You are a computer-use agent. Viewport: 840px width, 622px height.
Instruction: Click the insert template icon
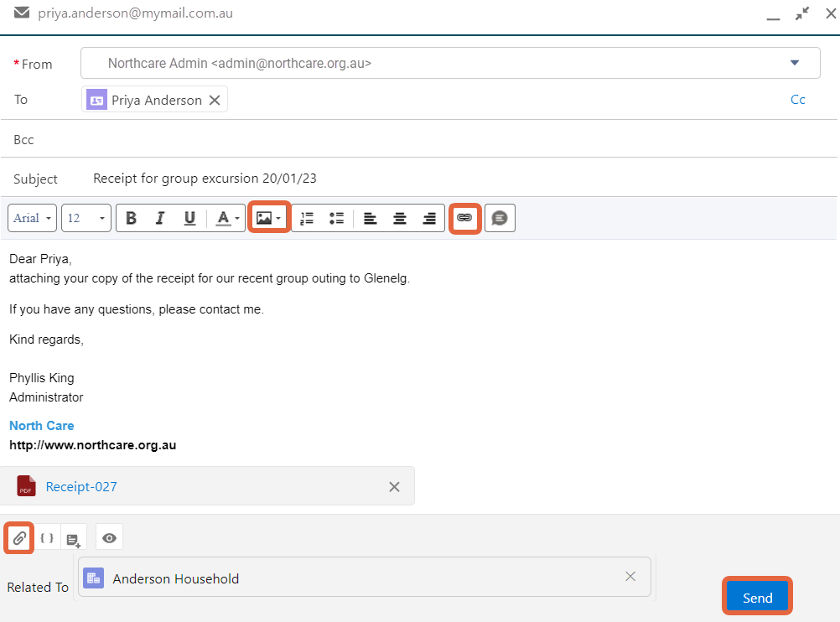74,540
